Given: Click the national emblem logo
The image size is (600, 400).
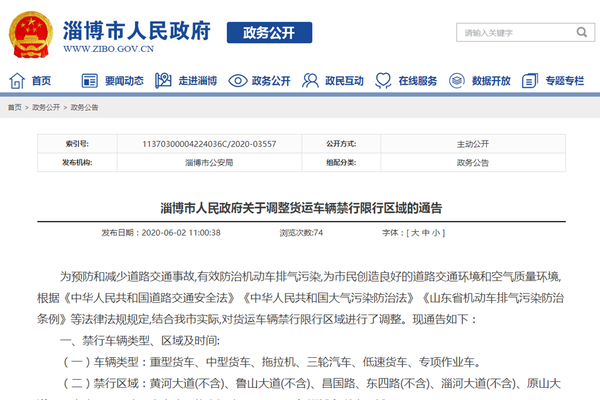Looking at the screenshot, I should (33, 34).
